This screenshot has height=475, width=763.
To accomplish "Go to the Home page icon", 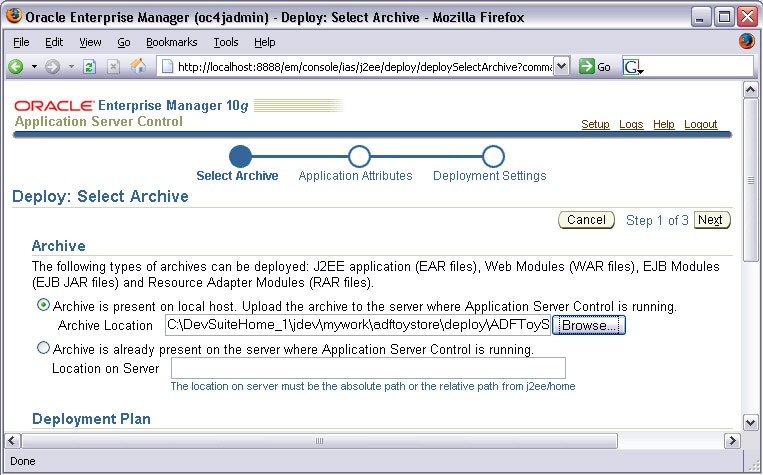I will point(138,66).
